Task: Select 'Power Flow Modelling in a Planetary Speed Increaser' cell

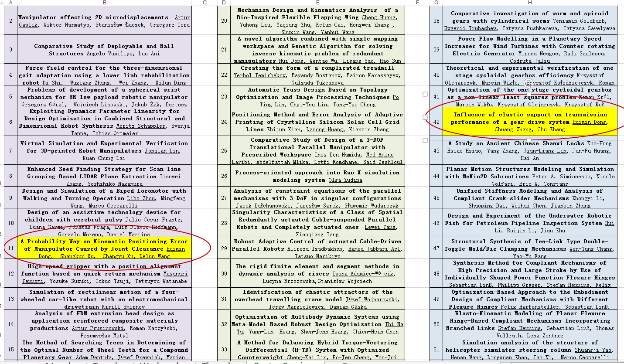Action: (530, 49)
